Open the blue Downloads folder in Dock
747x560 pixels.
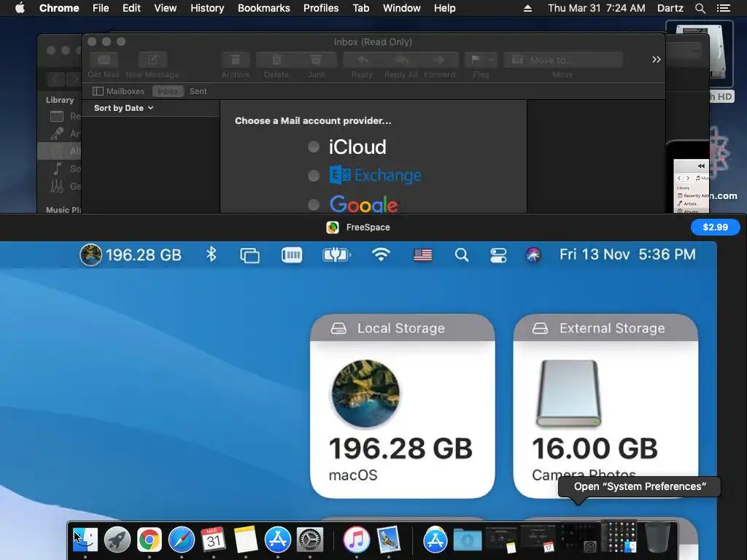pyautogui.click(x=468, y=540)
